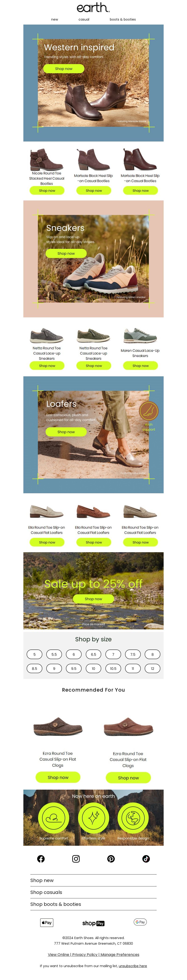The width and height of the screenshot is (187, 980).
Task: Follow the 'unsubscribe here' link
Action: [133, 966]
